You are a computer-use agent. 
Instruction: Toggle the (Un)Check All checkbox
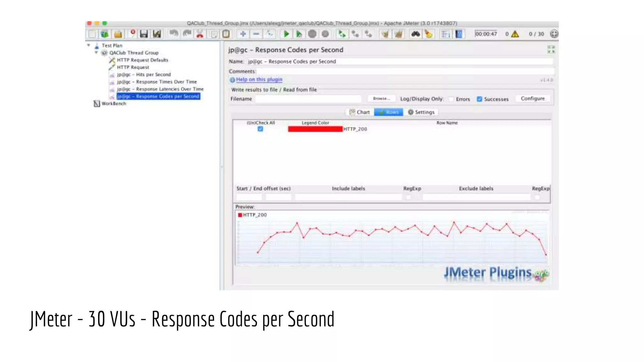pos(260,129)
